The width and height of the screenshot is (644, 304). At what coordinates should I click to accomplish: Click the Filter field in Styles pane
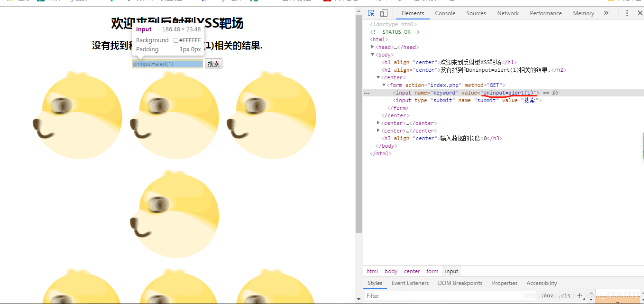[x=451, y=295]
